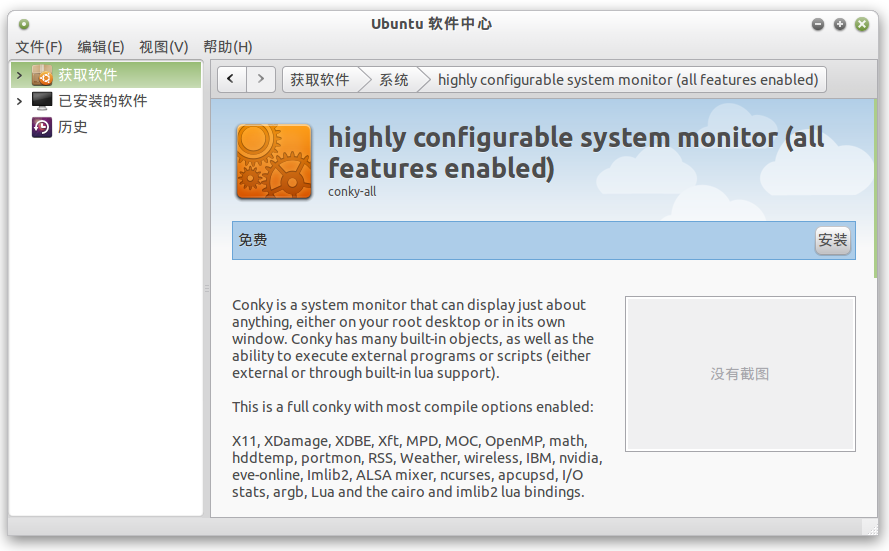889x551 pixels.
Task: Expand the 已安装的软件 tree arrow
Action: click(19, 101)
